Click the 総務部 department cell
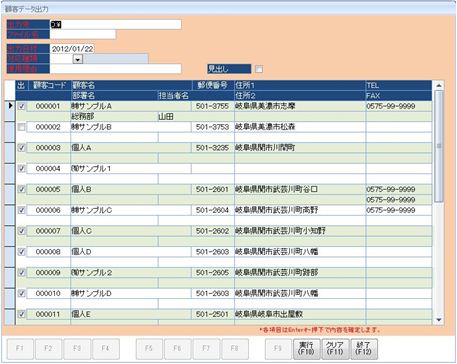The height and width of the screenshot is (364, 457). (x=114, y=117)
